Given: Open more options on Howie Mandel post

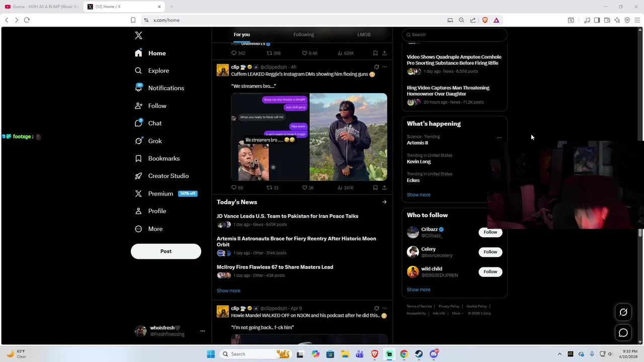Looking at the screenshot, I should point(384,308).
